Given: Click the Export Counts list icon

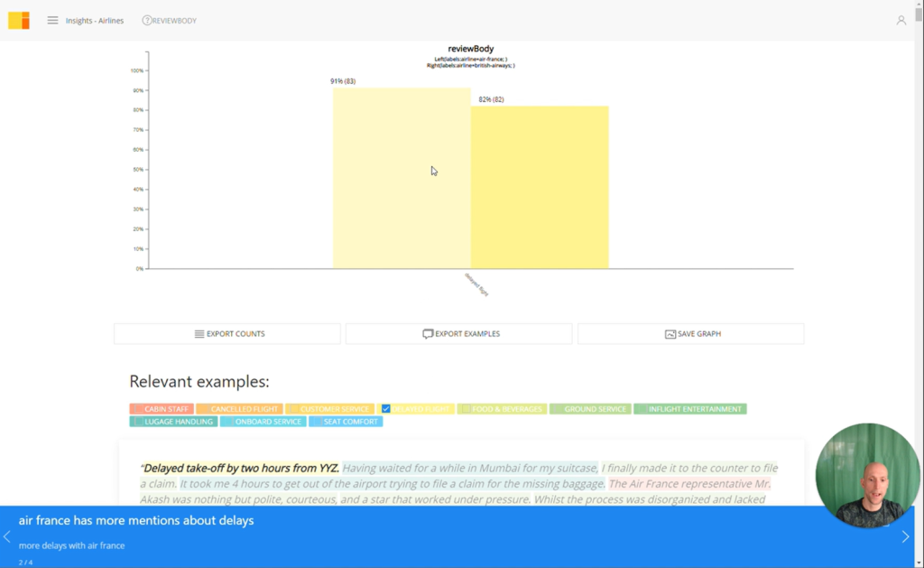Looking at the screenshot, I should tap(199, 334).
